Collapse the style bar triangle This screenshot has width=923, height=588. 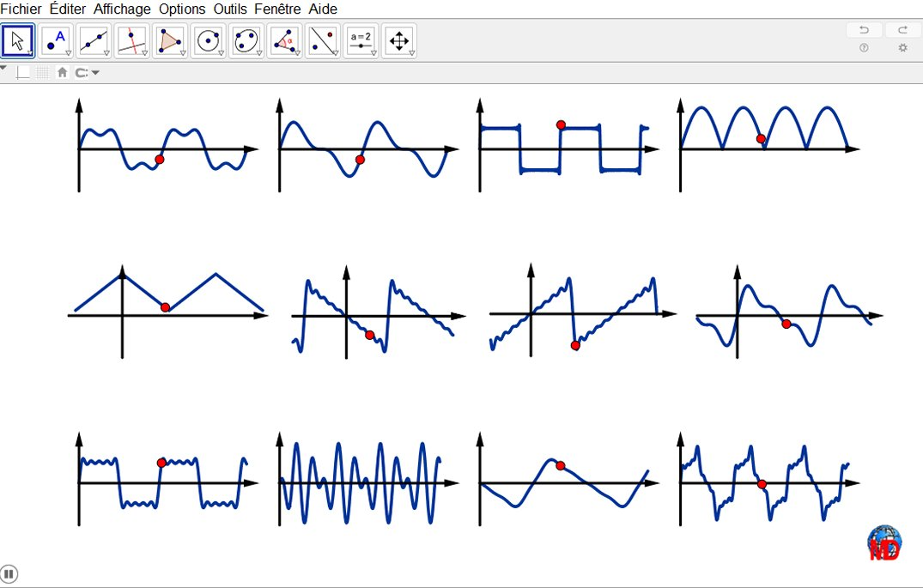(4, 68)
